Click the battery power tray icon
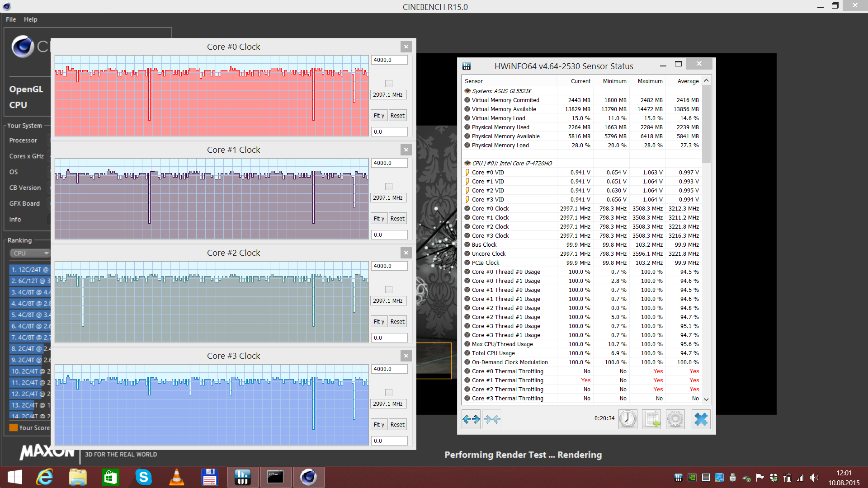 click(x=788, y=478)
